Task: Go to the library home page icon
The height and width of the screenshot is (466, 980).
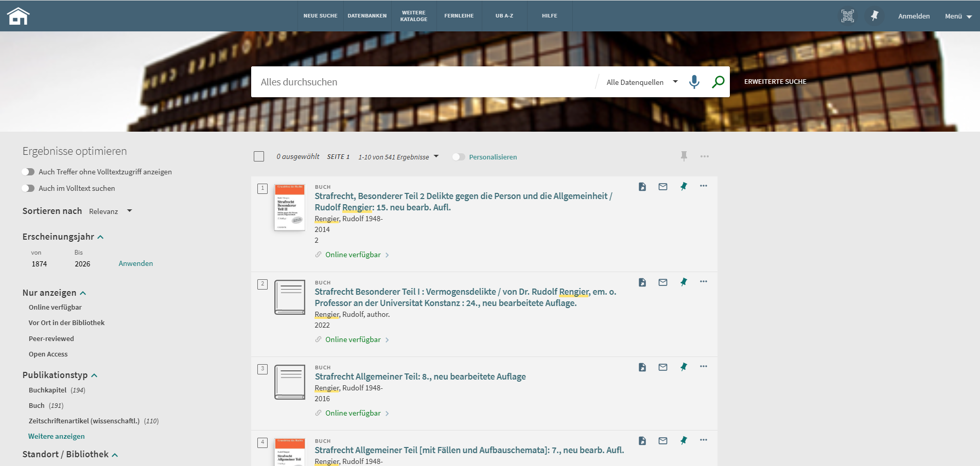Action: pos(18,16)
